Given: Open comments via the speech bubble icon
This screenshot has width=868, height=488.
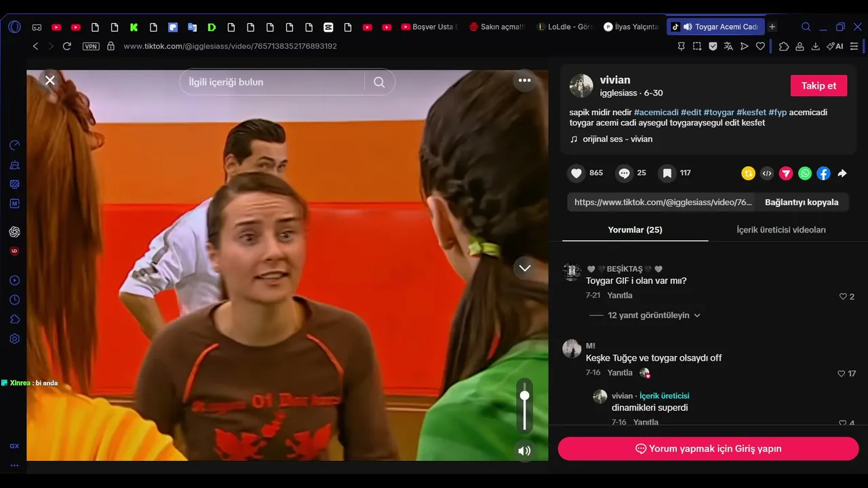Looking at the screenshot, I should [x=624, y=174].
